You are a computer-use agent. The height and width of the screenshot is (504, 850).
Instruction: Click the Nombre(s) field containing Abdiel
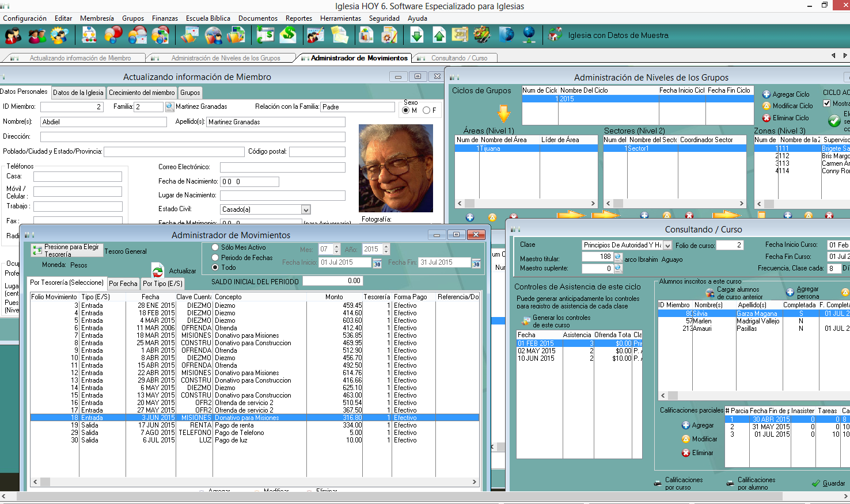pyautogui.click(x=104, y=122)
